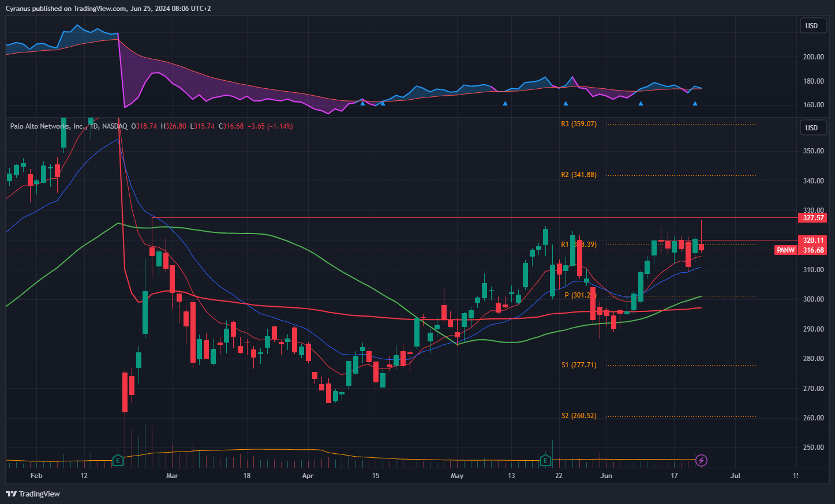The width and height of the screenshot is (835, 504).
Task: Click the 350.00 price axis label
Action: coord(814,151)
